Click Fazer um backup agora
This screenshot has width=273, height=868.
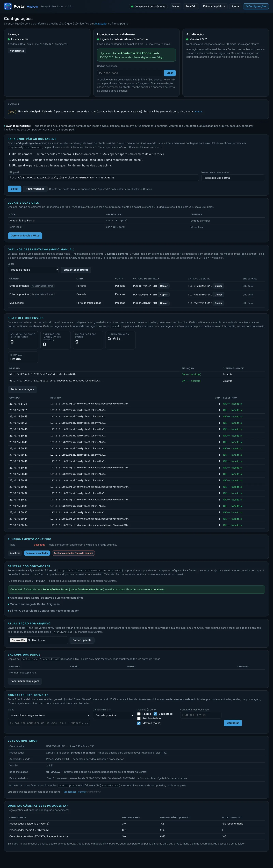[x=25, y=681]
